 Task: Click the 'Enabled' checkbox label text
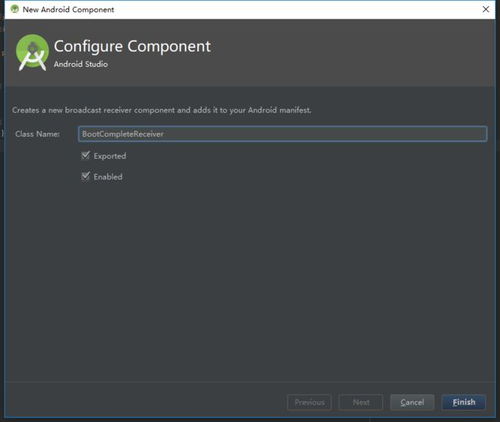(108, 177)
